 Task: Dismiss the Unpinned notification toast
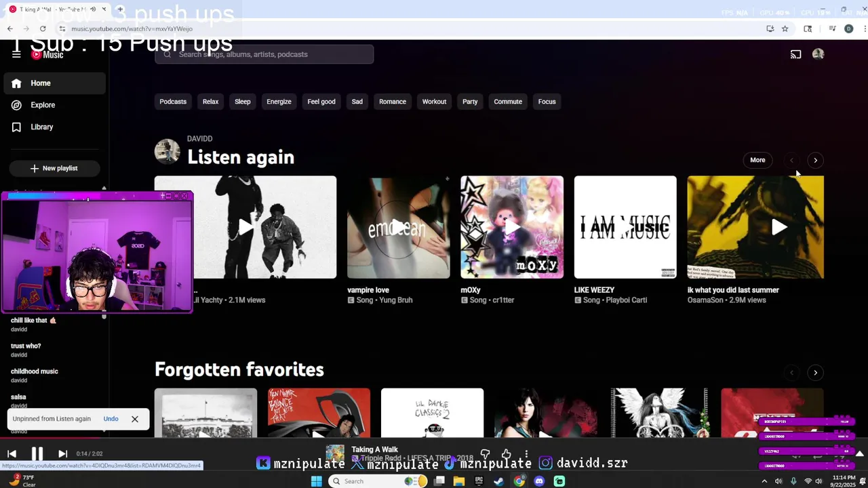tap(135, 419)
